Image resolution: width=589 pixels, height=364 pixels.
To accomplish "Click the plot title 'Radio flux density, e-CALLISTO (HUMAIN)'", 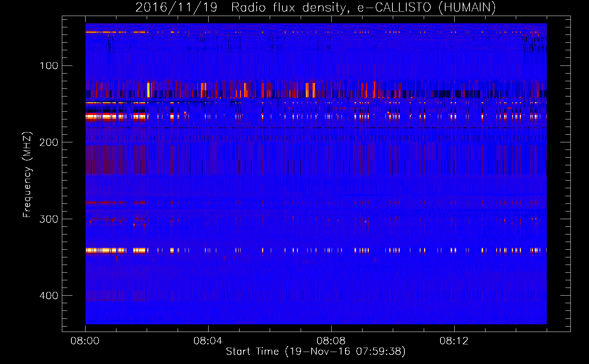I will (363, 7).
